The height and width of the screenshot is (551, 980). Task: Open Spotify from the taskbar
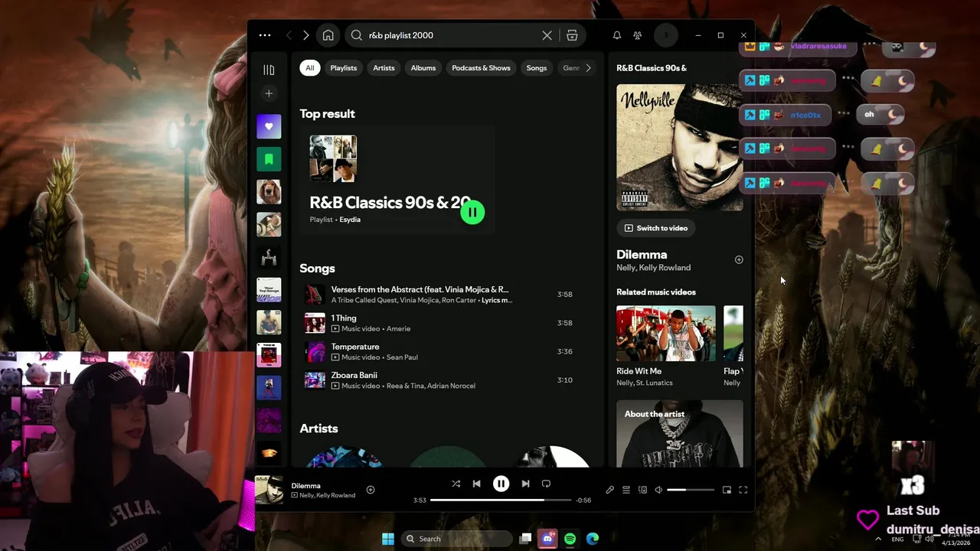click(570, 539)
